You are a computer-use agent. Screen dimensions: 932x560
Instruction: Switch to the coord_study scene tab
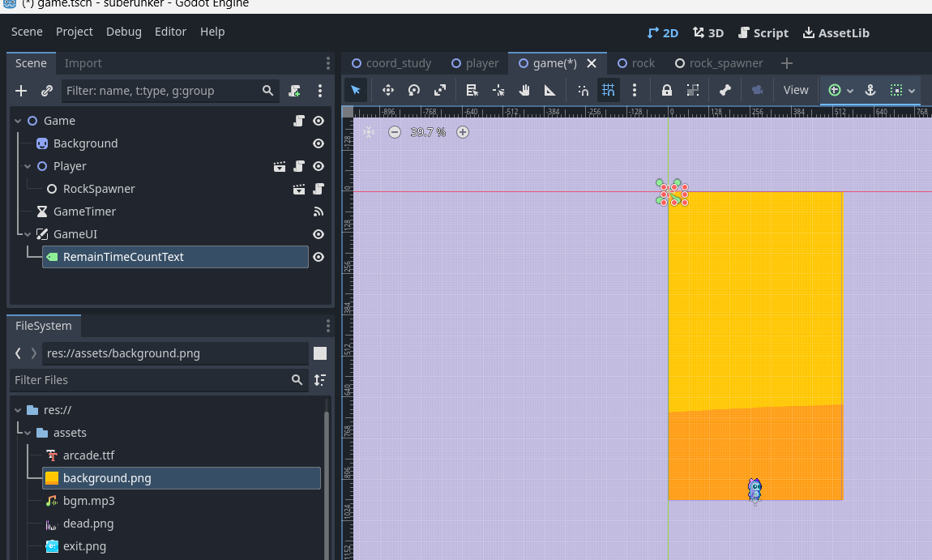(x=391, y=63)
